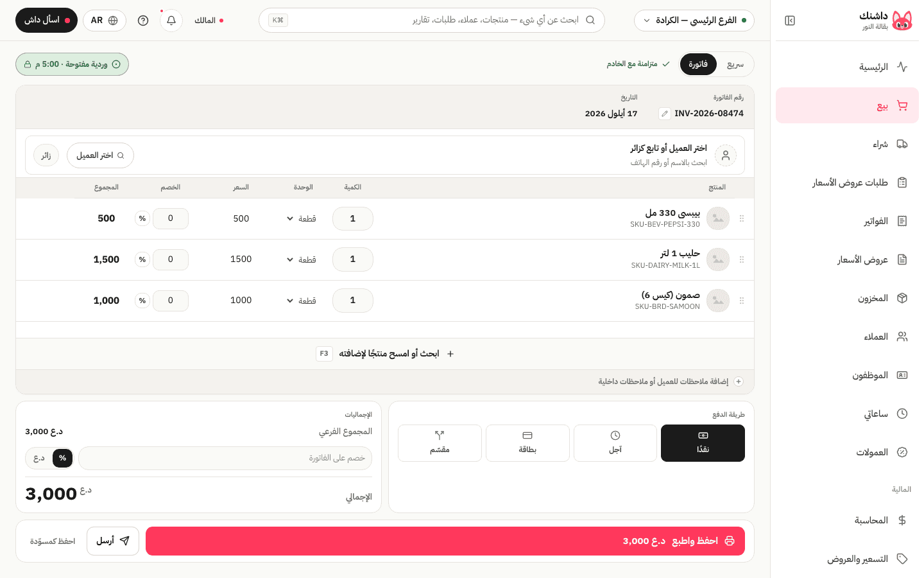Click price 1500 of حليب row
This screenshot has height=578, width=924.
coord(241,259)
